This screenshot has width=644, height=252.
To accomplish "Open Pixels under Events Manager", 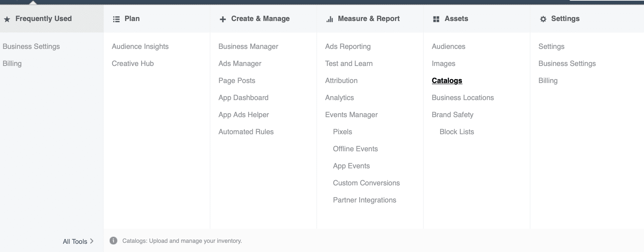I will point(342,132).
